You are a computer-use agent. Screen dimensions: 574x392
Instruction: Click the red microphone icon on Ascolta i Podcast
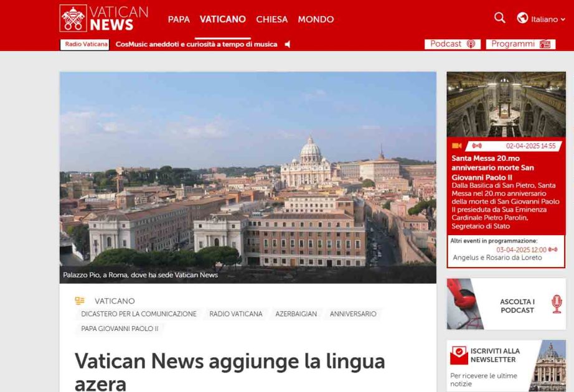[557, 304]
